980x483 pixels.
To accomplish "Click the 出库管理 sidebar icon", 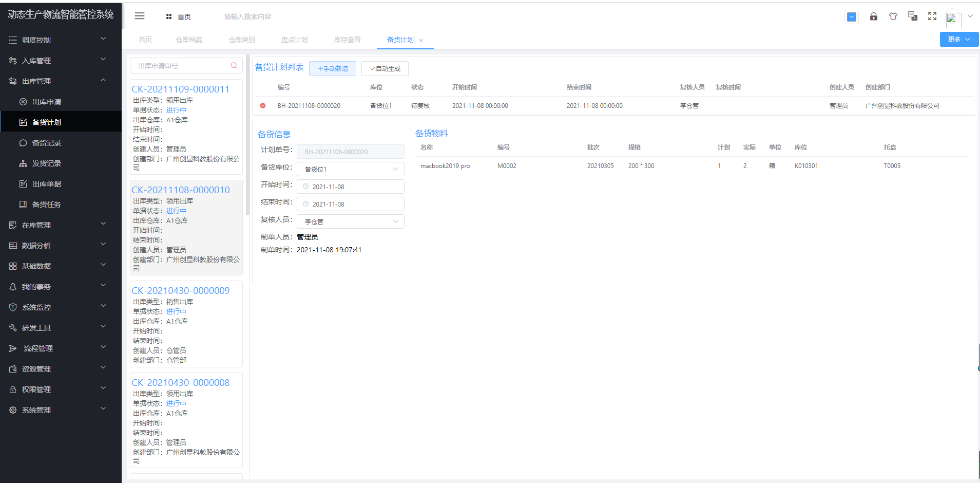I will coord(13,81).
